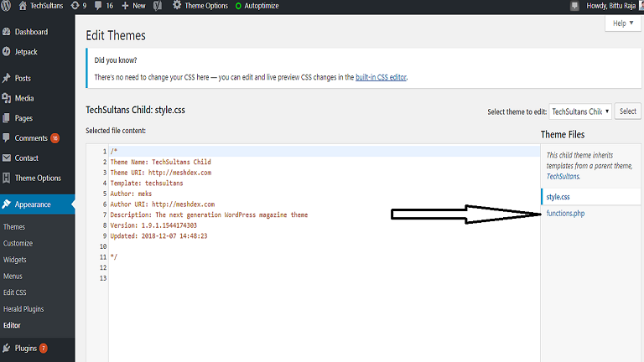
Task: Go to Menus under Appearance
Action: pos(13,277)
